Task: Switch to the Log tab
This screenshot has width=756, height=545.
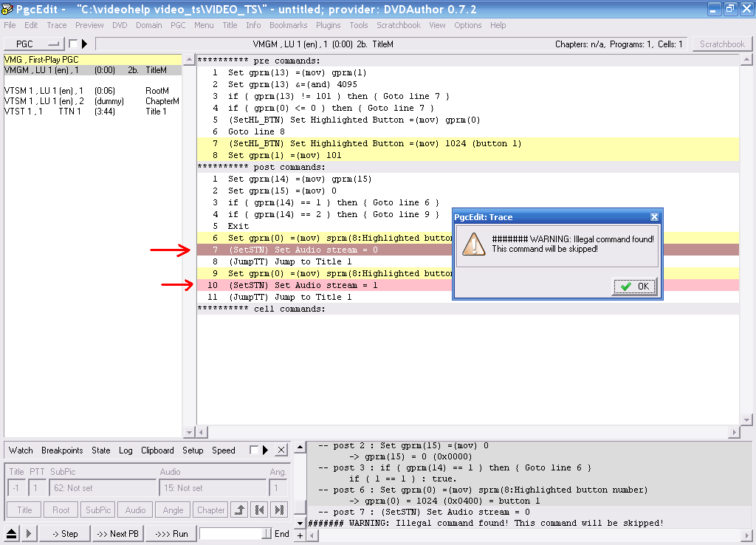Action: (126, 450)
